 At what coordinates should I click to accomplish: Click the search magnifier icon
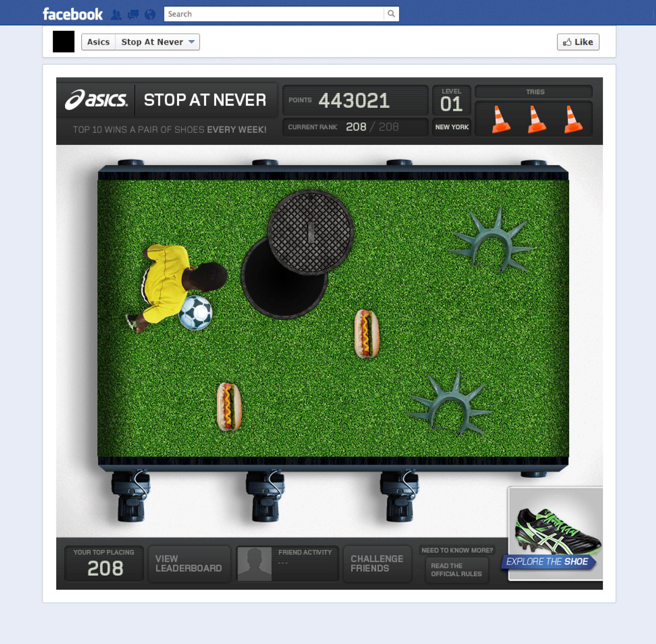391,14
